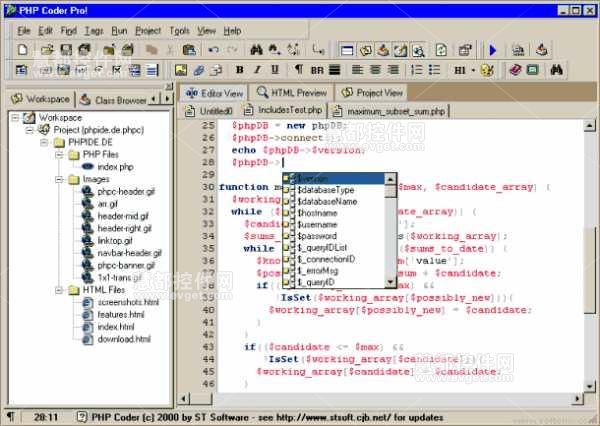Screen dimensions: 600x426
Task: Click the right arrow beside the Class Browser tab
Action: pyautogui.click(x=167, y=99)
